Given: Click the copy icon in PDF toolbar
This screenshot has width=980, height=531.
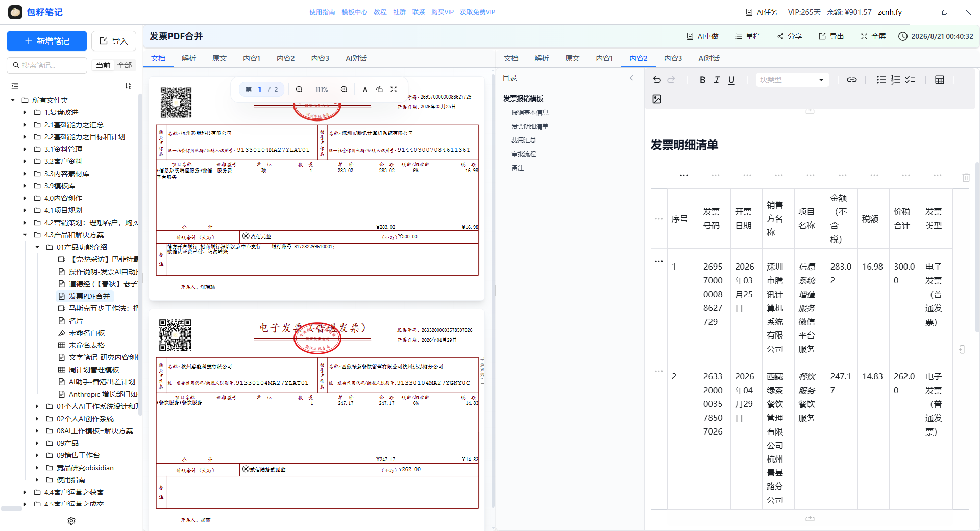Looking at the screenshot, I should click(379, 89).
